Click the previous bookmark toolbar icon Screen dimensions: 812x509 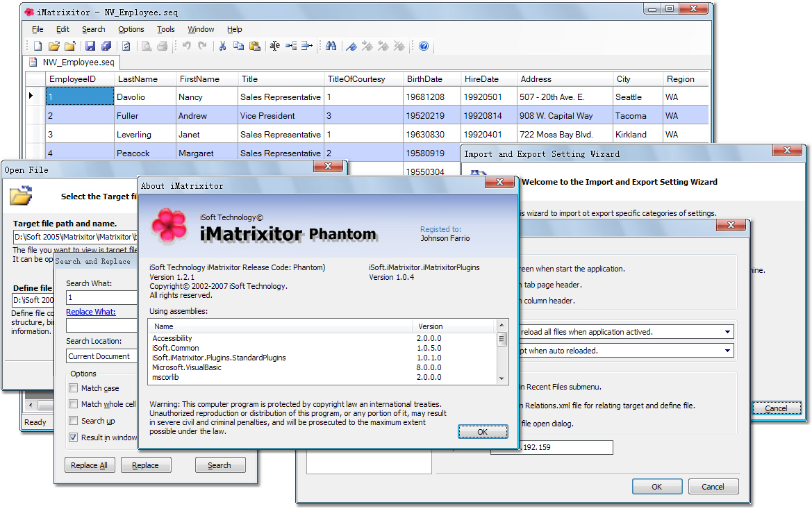pos(383,46)
